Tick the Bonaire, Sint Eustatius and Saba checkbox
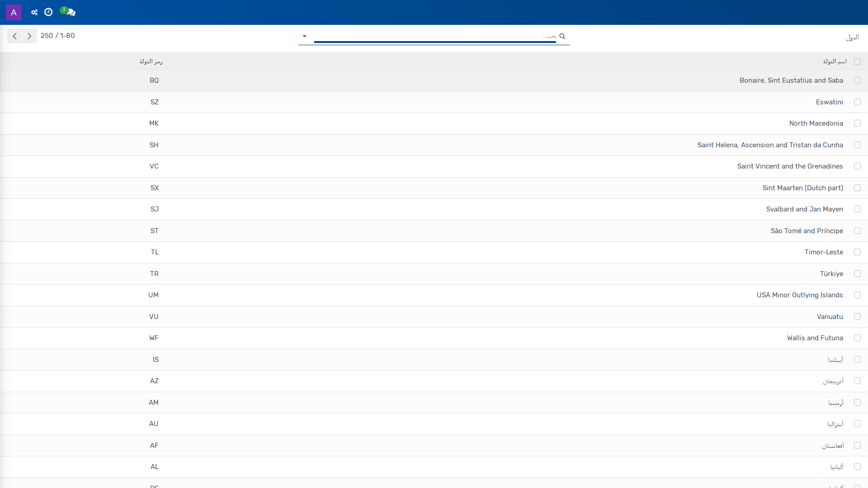This screenshot has width=868, height=488. (857, 80)
